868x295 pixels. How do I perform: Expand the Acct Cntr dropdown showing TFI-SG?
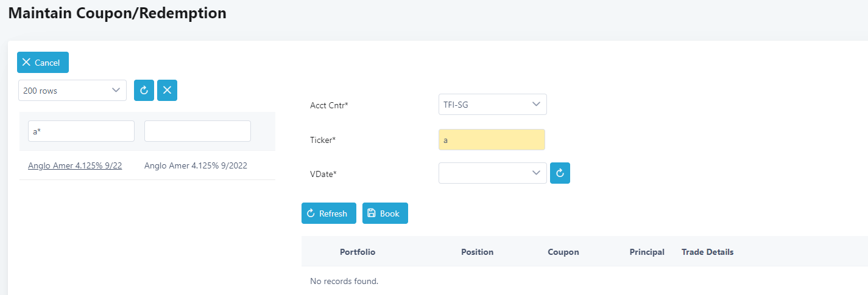pos(492,105)
